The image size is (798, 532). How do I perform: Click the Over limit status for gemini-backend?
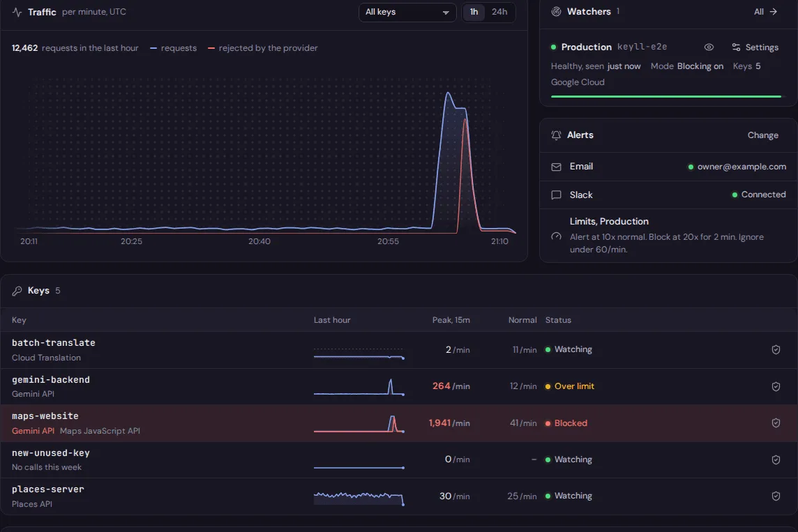[x=569, y=386]
